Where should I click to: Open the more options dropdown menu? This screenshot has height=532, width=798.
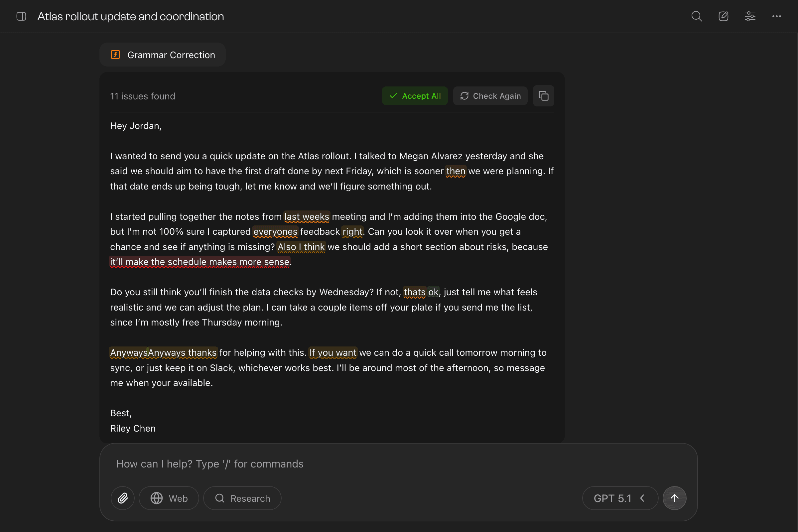click(x=777, y=16)
